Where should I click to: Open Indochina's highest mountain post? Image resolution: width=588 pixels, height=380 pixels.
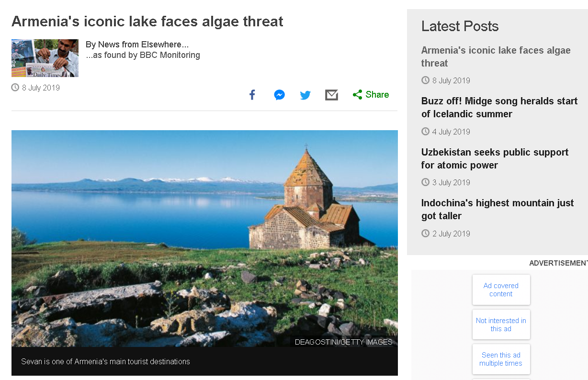(x=497, y=209)
